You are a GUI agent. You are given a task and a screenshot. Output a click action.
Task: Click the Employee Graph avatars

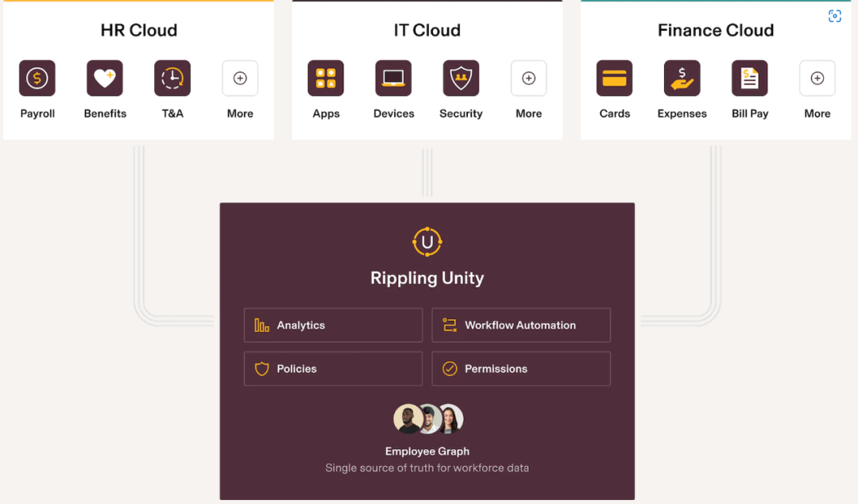tap(427, 418)
